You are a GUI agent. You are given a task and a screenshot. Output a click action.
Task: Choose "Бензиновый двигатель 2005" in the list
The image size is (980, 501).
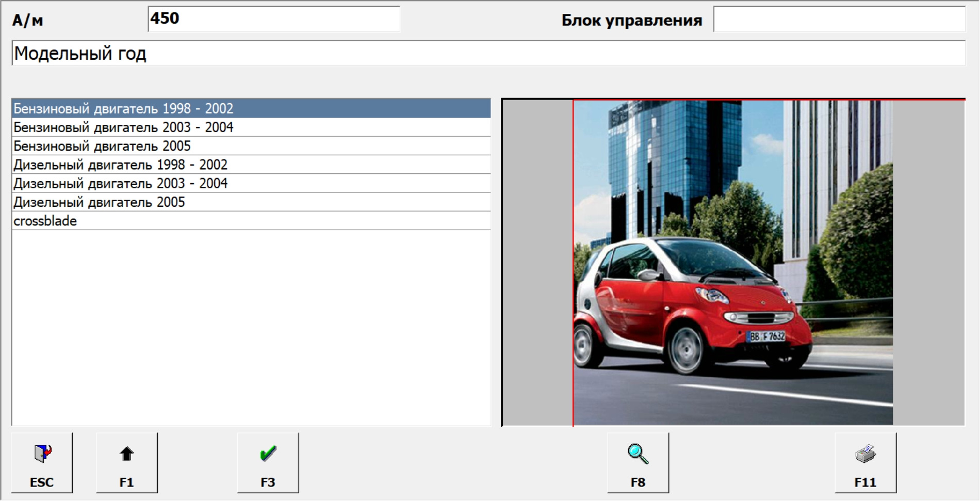pos(251,146)
